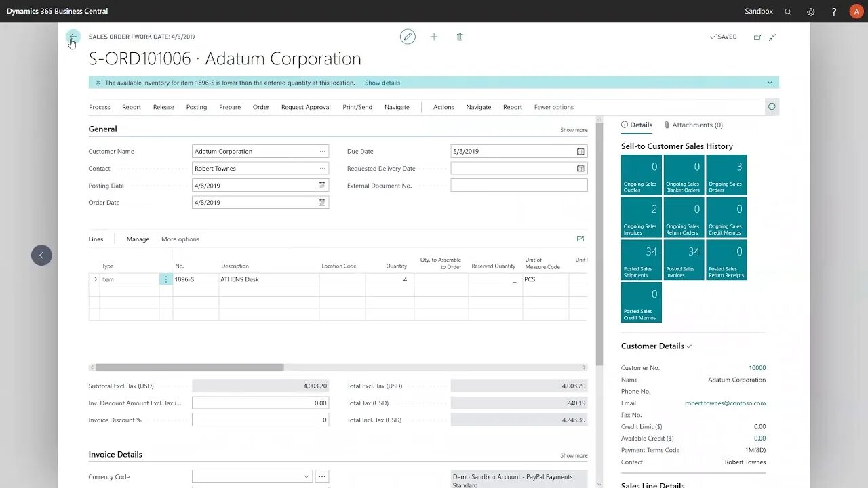This screenshot has width=868, height=488.
Task: Open the Posting menu
Action: coord(197,107)
